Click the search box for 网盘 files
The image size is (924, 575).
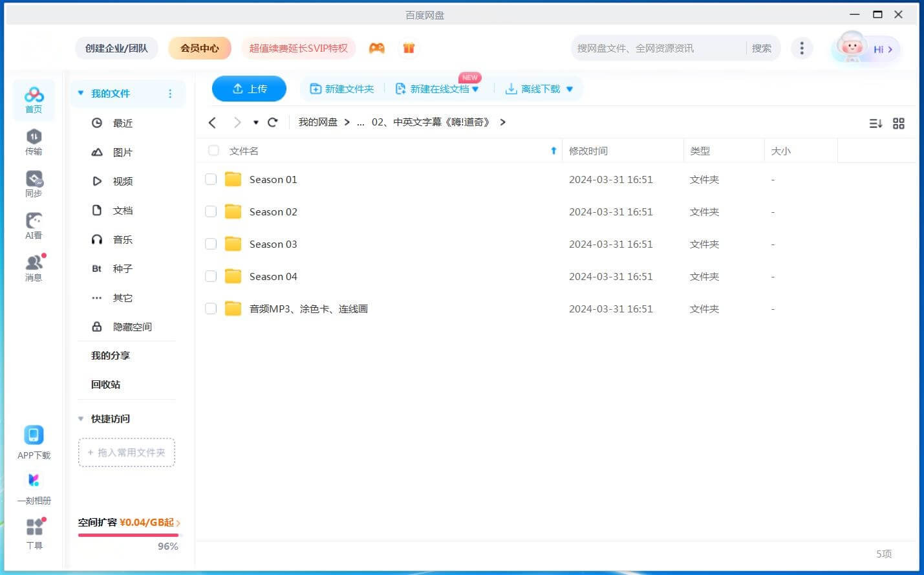coord(656,48)
